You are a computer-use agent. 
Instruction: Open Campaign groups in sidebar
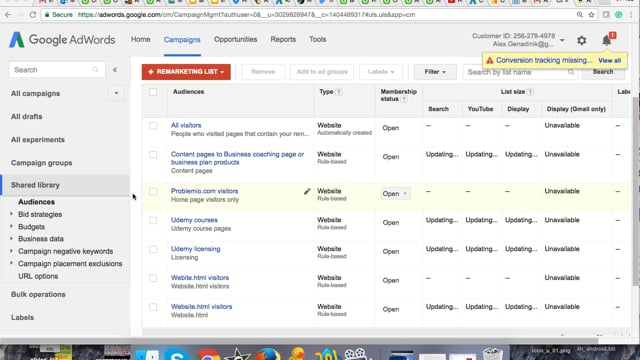42,163
